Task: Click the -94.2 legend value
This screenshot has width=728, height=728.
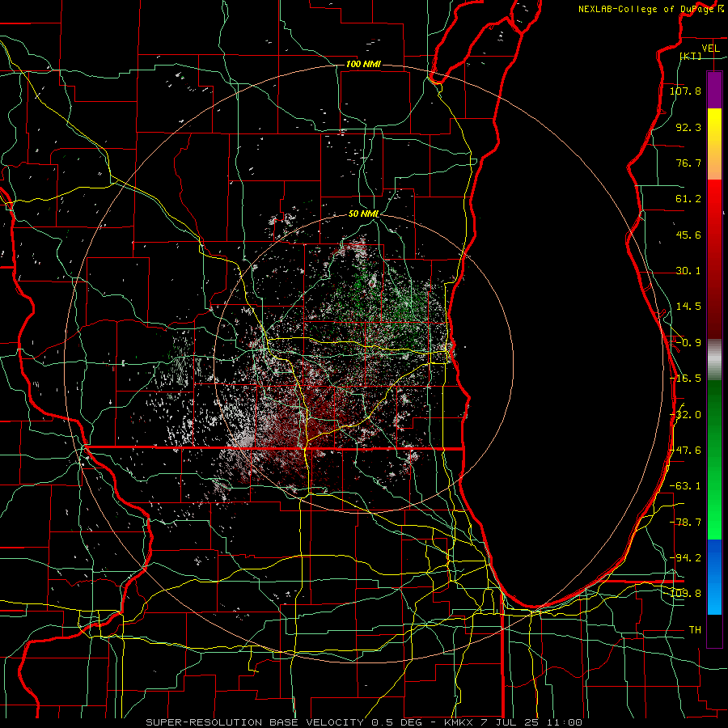Action: [685, 558]
